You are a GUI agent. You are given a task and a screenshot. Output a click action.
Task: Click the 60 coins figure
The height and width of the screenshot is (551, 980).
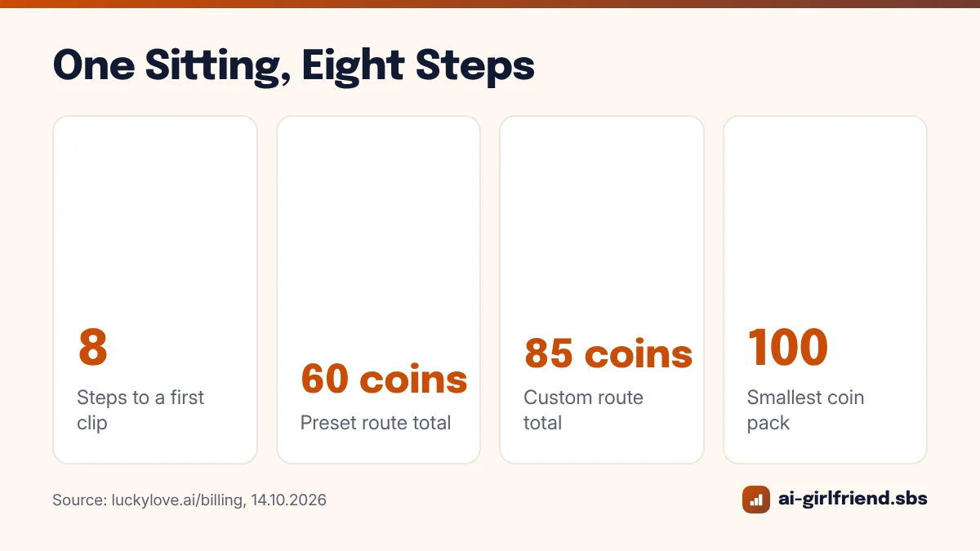(x=384, y=379)
